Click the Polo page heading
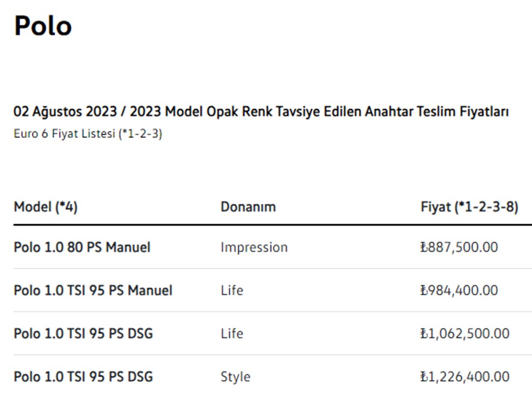The height and width of the screenshot is (411, 532). click(x=43, y=26)
